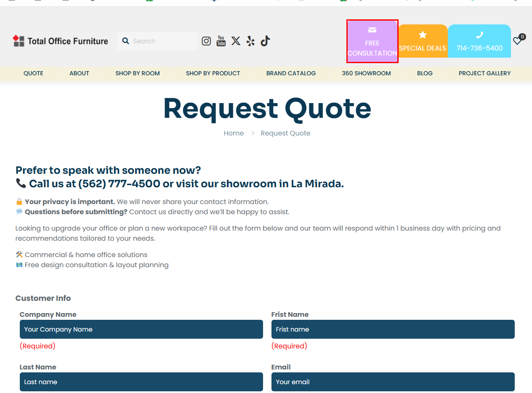This screenshot has height=393, width=532.
Task: Open the 360 Showroom menu item
Action: click(366, 73)
